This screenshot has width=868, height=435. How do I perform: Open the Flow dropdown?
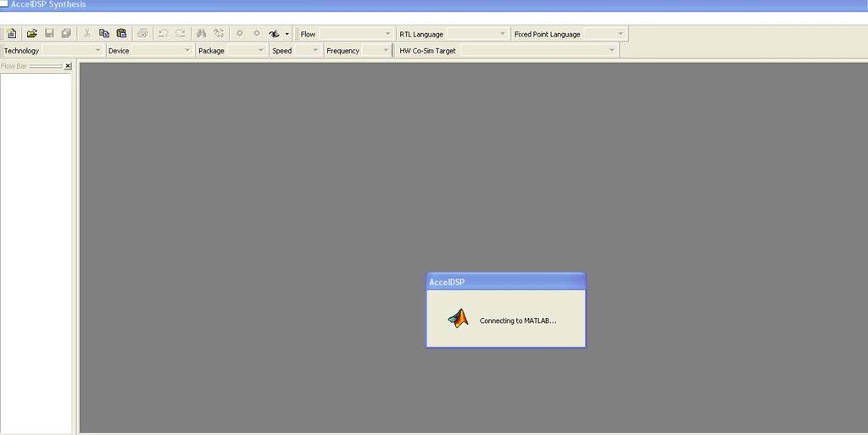pyautogui.click(x=356, y=34)
